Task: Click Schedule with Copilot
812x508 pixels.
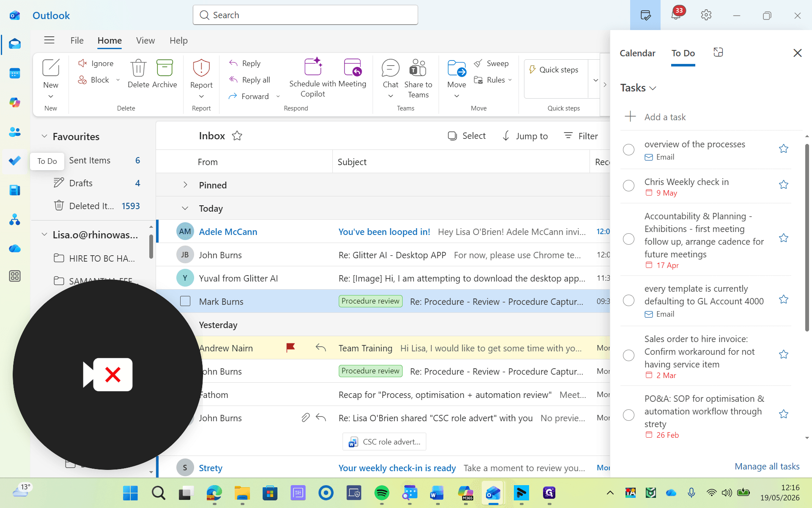Action: [x=313, y=78]
